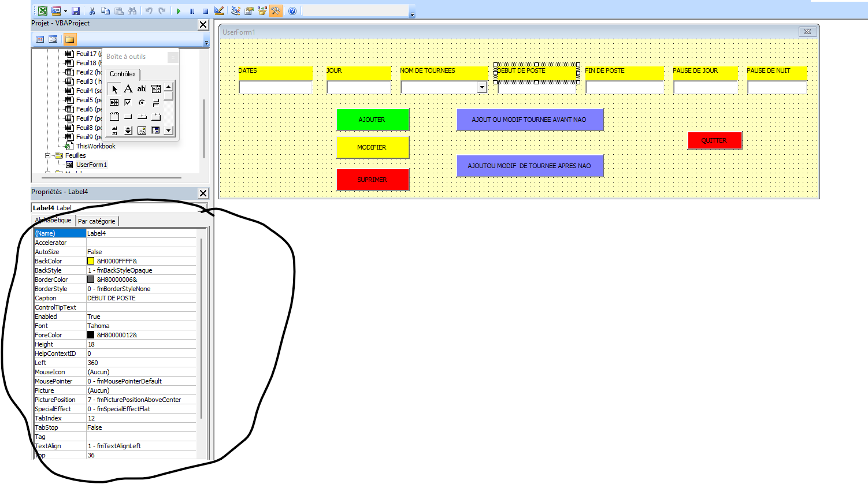Collapse the Feuilles folder in project tree
This screenshot has width=868, height=484.
(x=48, y=155)
